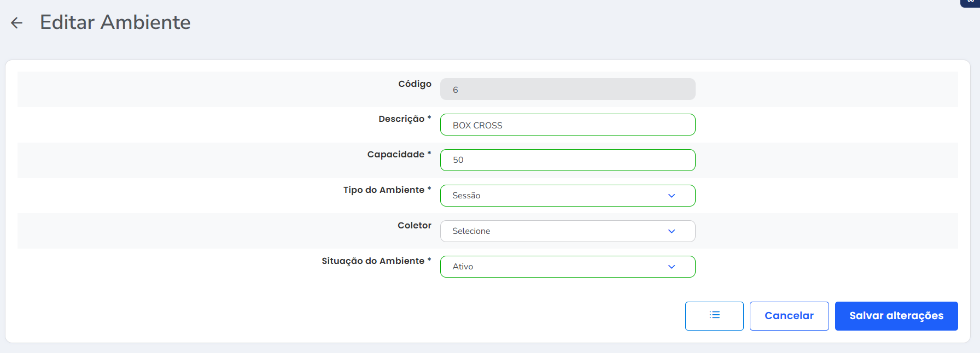The height and width of the screenshot is (353, 980).
Task: Click the 'Tipo do Ambiente *' label
Action: pyautogui.click(x=387, y=190)
